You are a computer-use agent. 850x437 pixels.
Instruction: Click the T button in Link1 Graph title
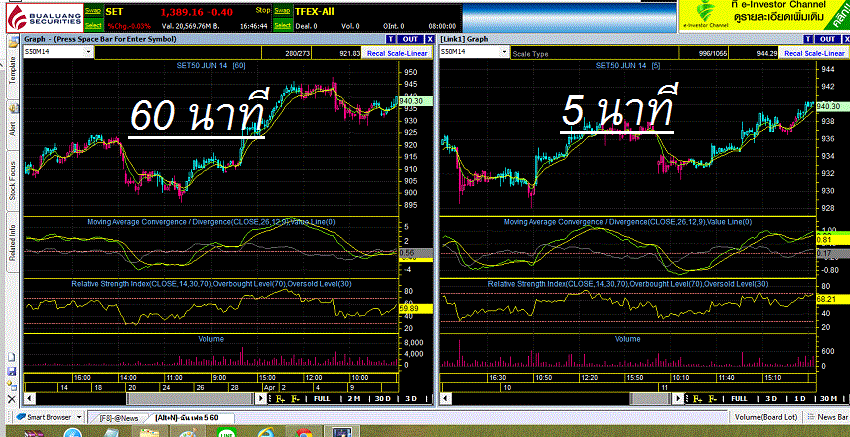tap(808, 39)
